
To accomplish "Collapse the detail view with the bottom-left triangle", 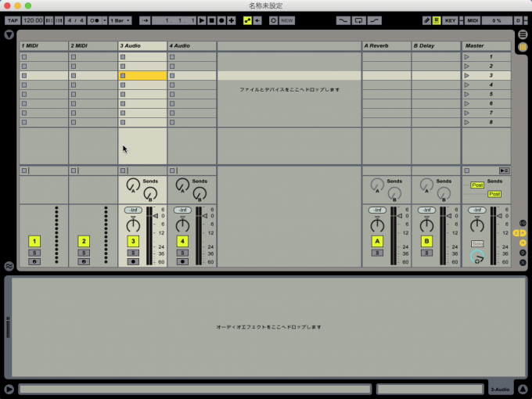I will click(9, 389).
